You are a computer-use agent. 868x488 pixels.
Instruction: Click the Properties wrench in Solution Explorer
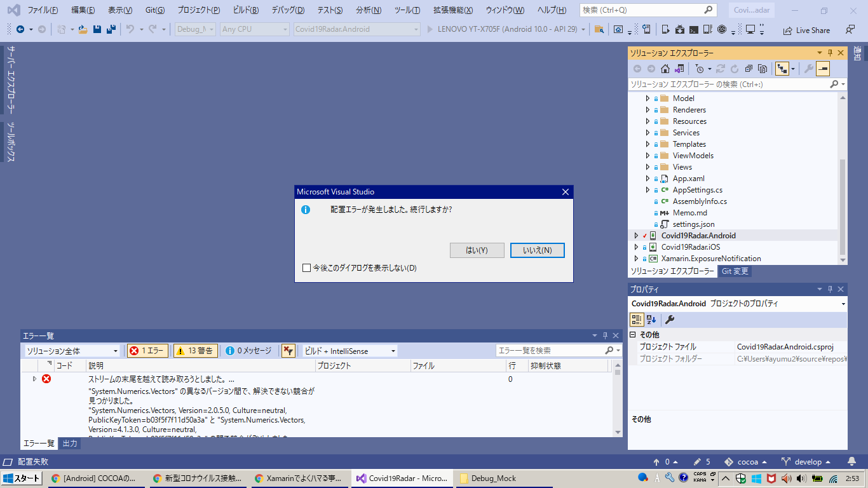(x=808, y=68)
